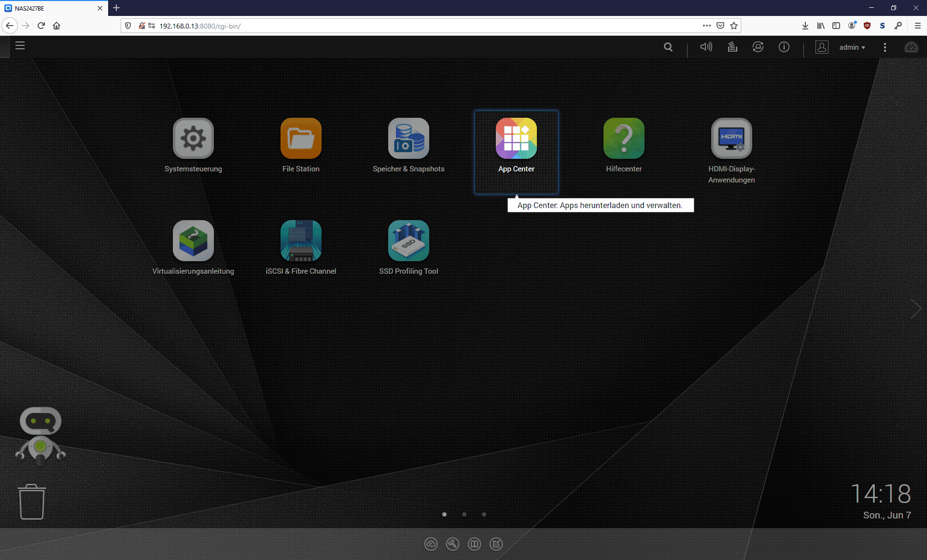Open Virtualisierungsanleitung guide icon
The height and width of the screenshot is (560, 927).
click(x=193, y=241)
